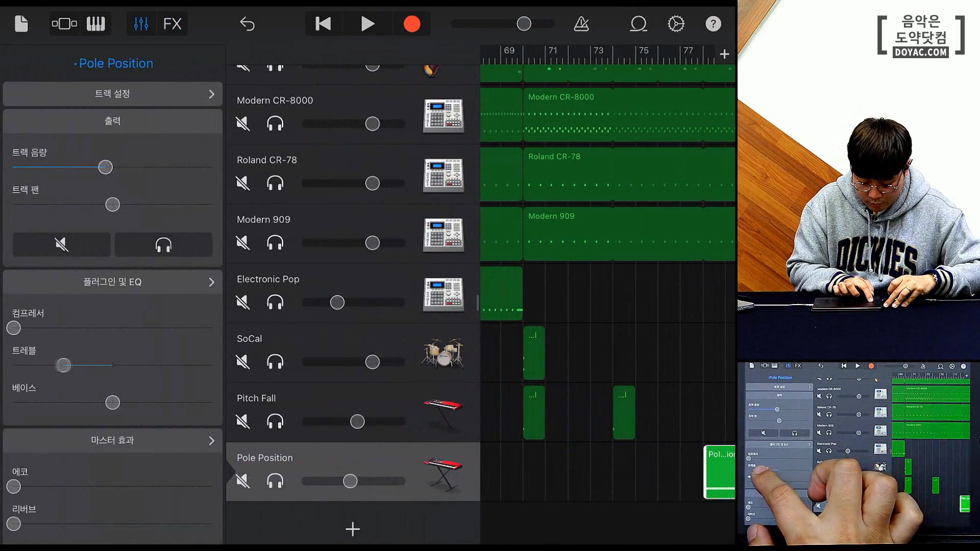Viewport: 980px width, 551px height.
Task: Select the Modern CR-8000 green region
Action: click(x=629, y=115)
